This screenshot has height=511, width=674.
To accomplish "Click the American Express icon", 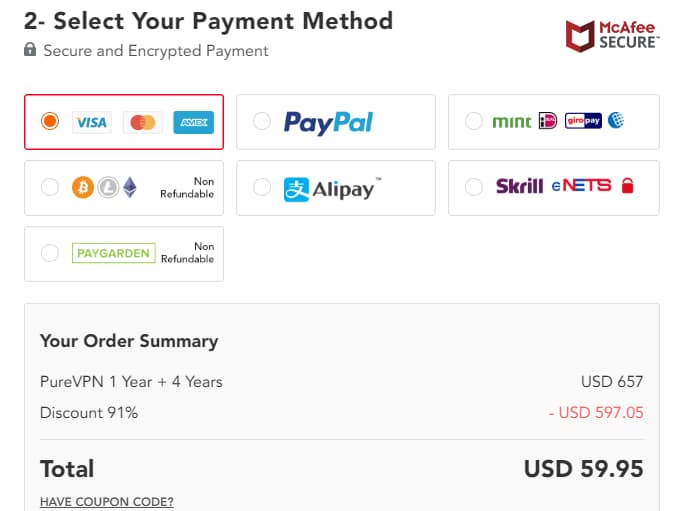I will click(193, 122).
